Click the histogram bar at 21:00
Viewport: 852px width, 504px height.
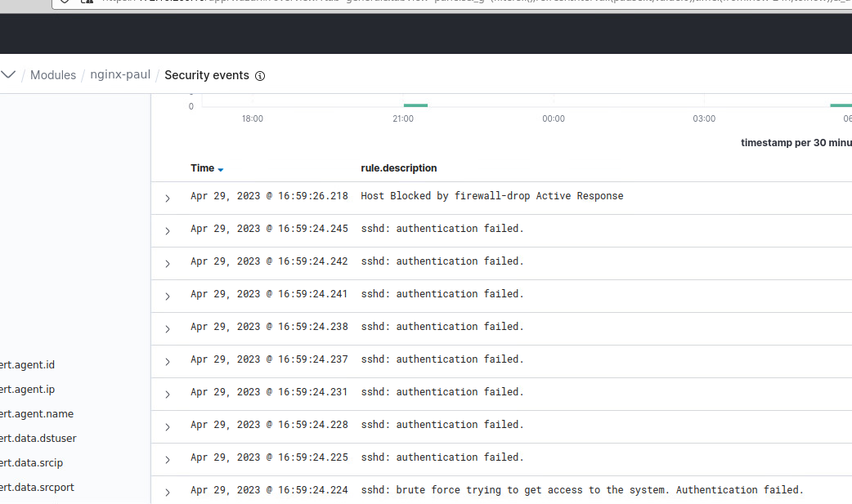pyautogui.click(x=415, y=105)
